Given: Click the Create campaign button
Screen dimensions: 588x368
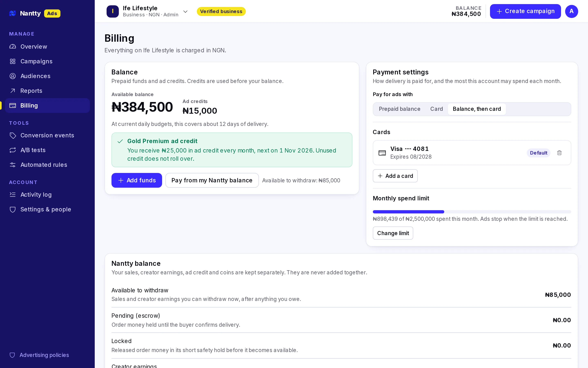Looking at the screenshot, I should [x=525, y=11].
